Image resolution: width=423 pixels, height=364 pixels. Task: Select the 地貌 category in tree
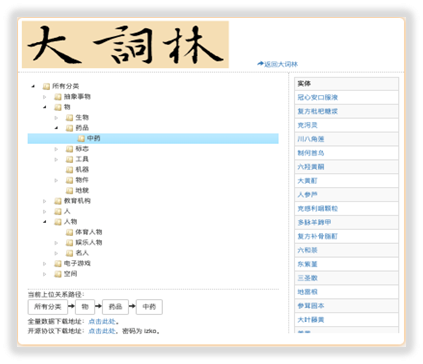point(82,191)
